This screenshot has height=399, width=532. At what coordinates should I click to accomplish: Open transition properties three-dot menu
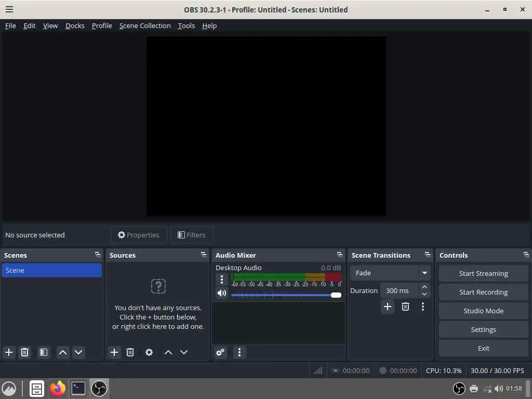click(x=423, y=307)
